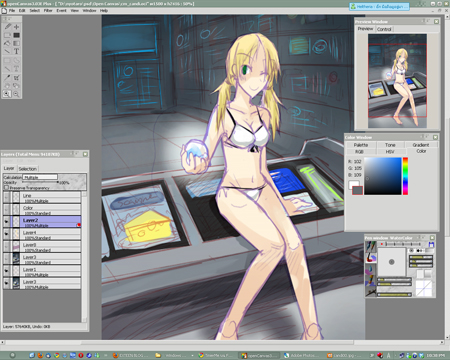Image resolution: width=450 pixels, height=360 pixels.
Task: Choose the watercolor brush in Pen window
Action: coord(371,258)
